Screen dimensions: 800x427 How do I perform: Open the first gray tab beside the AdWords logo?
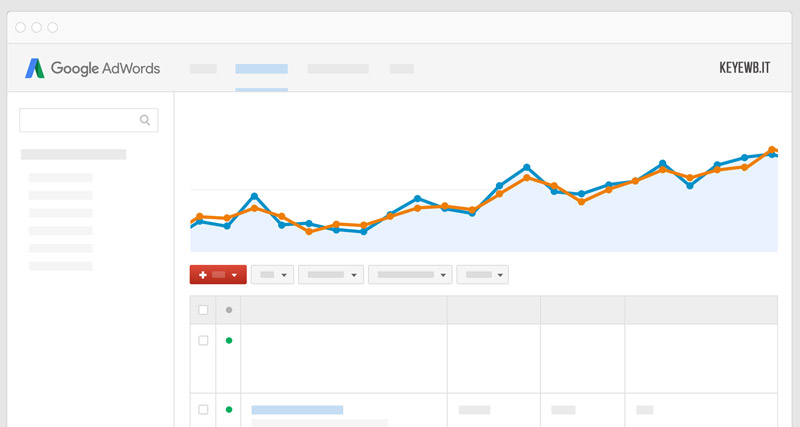(x=203, y=69)
